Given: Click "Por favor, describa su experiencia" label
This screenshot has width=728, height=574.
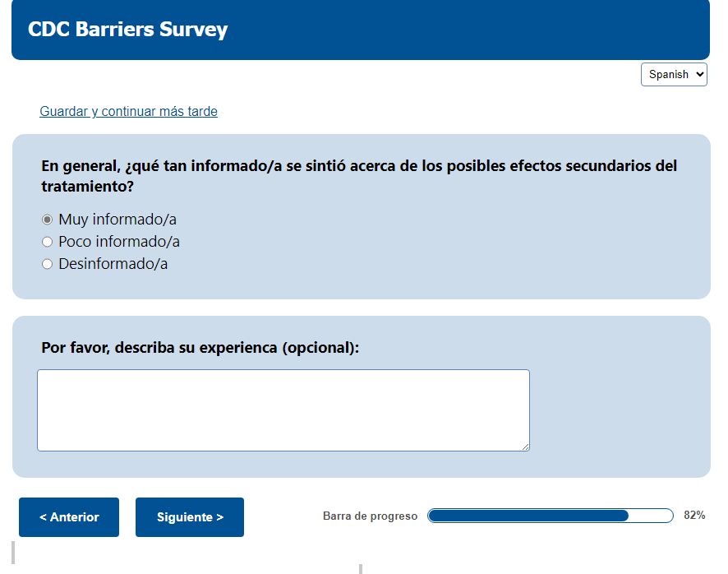Looking at the screenshot, I should coord(200,347).
